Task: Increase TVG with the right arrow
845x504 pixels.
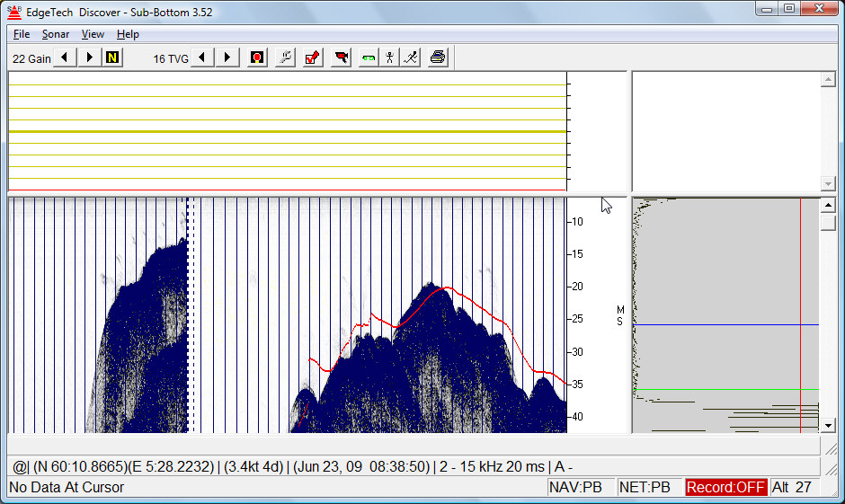Action: 227,57
